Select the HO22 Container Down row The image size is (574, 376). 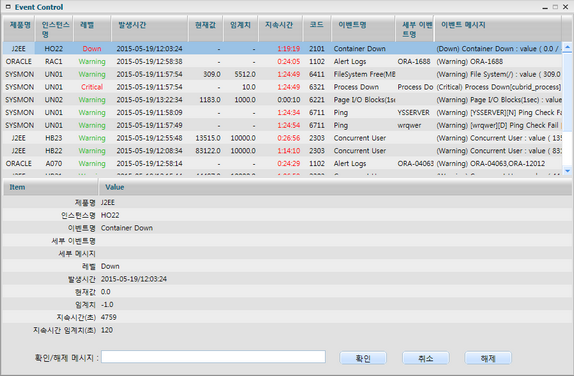[282, 49]
